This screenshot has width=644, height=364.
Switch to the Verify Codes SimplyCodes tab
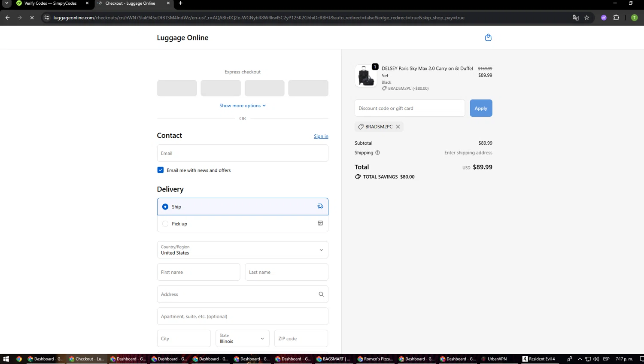tap(51, 3)
